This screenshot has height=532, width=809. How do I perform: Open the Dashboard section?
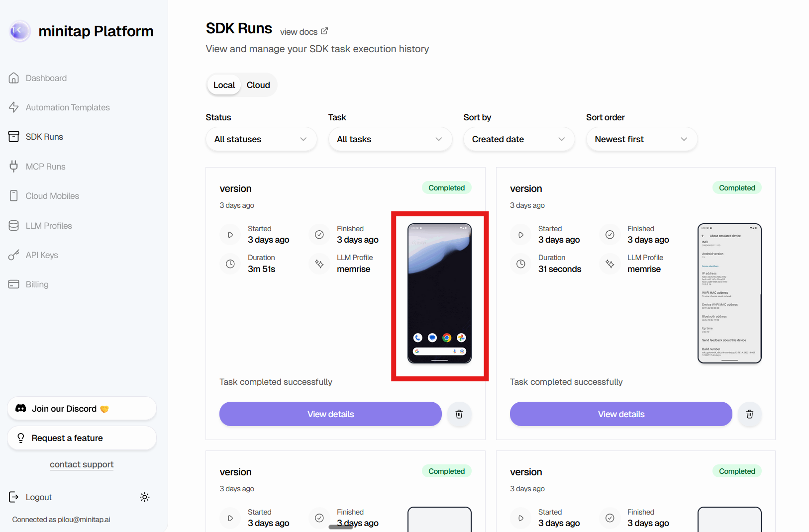[x=46, y=78]
